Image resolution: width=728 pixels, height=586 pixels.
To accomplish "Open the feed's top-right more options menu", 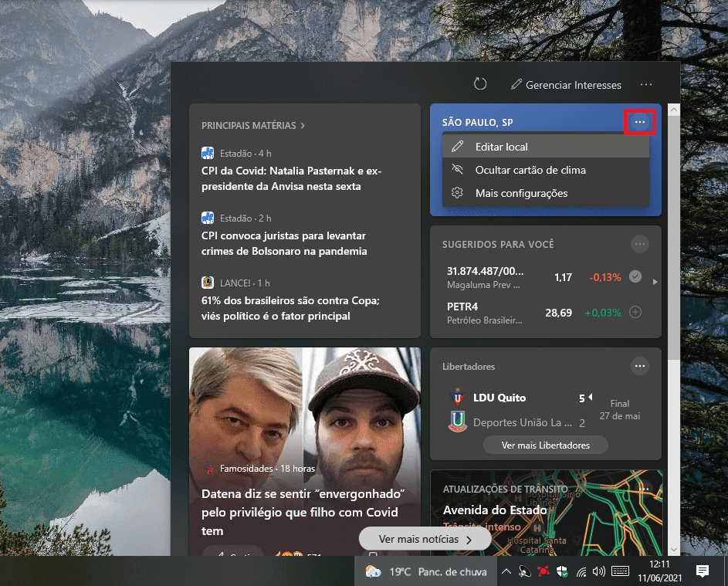I will point(646,84).
